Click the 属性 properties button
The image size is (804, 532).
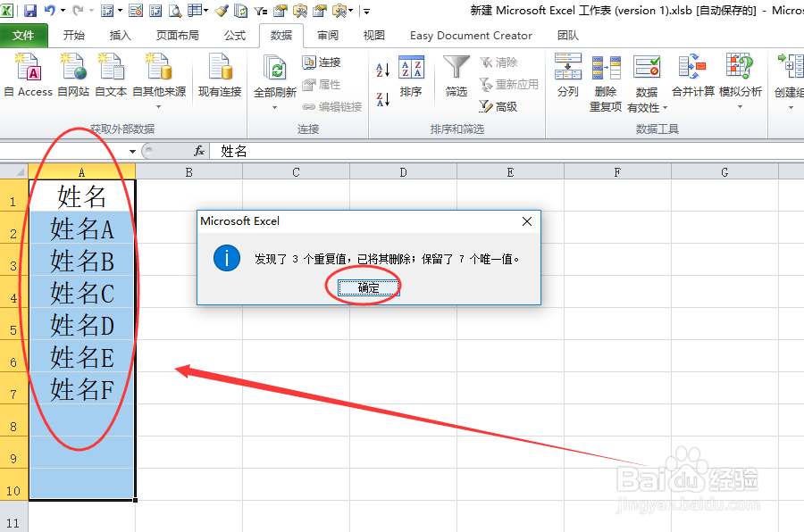[322, 85]
